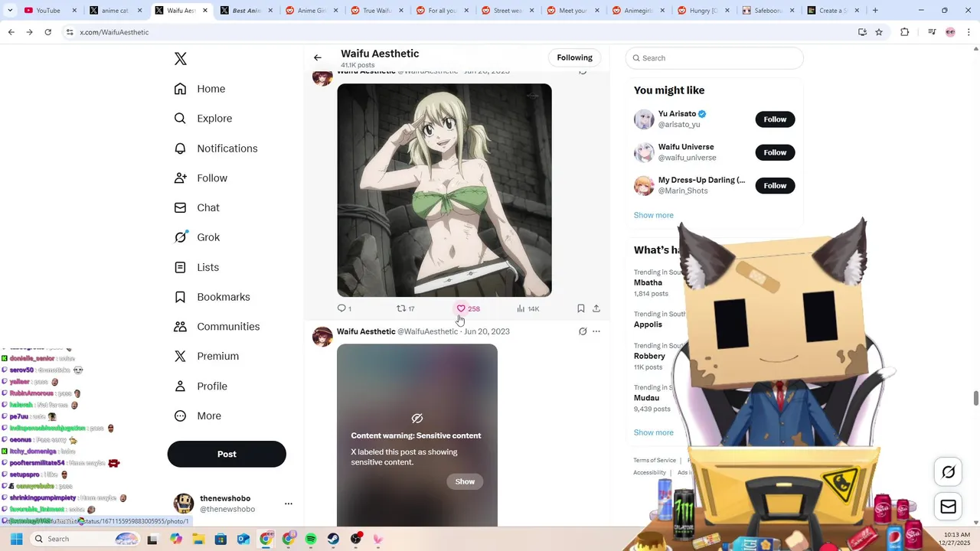Click the Grok icon on the Jun 20 post
Image resolution: width=980 pixels, height=551 pixels.
point(583,331)
